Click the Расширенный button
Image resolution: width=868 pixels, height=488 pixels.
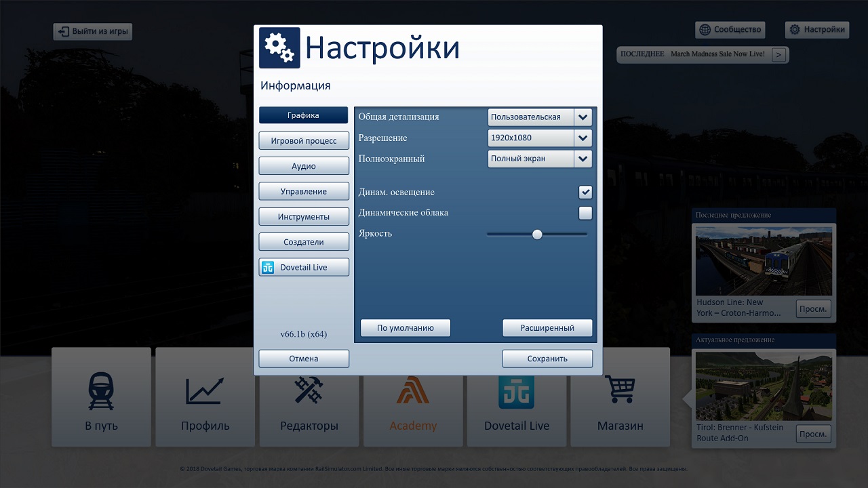[x=547, y=328]
